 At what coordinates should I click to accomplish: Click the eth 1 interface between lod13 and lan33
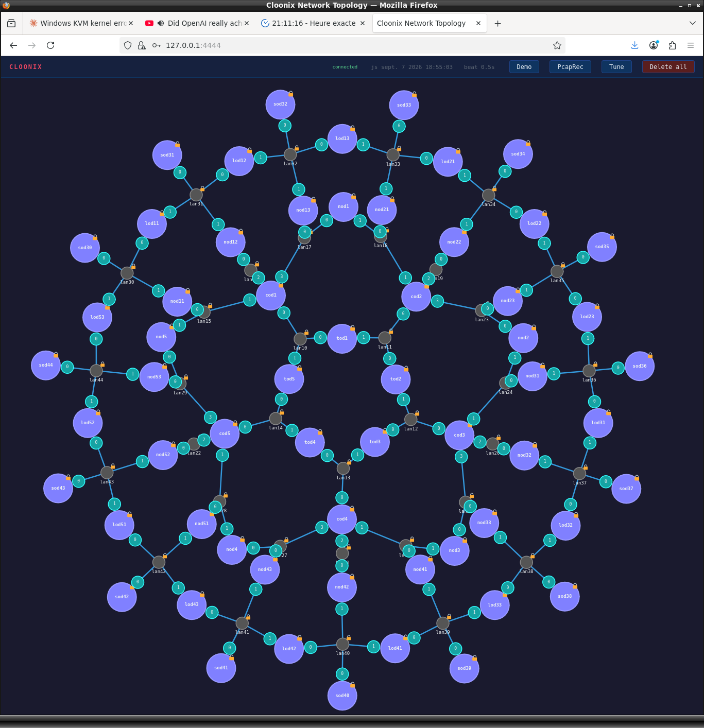363,144
